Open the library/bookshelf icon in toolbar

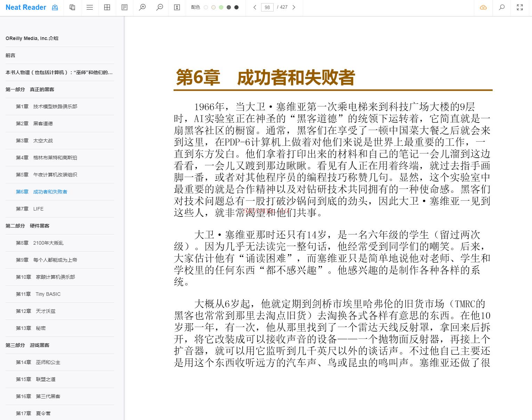click(72, 7)
